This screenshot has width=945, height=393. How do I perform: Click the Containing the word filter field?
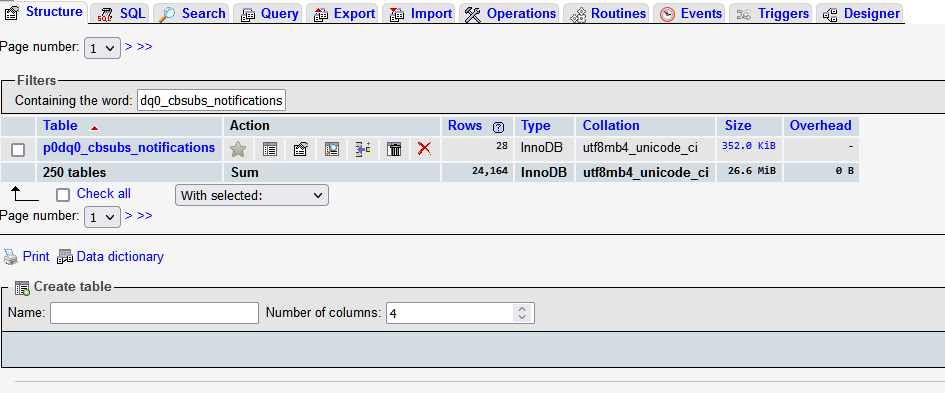tap(212, 101)
